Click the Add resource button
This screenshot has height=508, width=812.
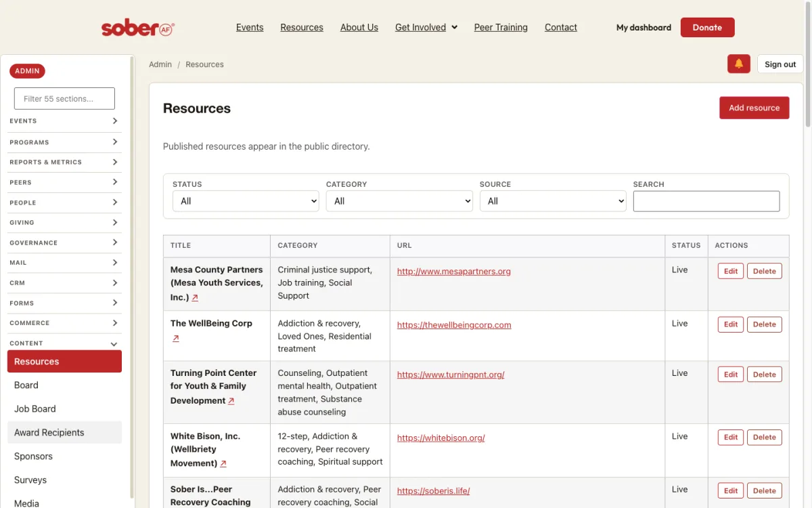[754, 108]
